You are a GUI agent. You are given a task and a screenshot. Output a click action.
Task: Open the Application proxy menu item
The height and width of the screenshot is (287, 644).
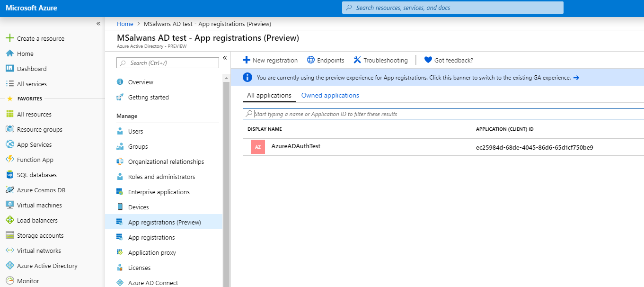[x=164, y=252]
